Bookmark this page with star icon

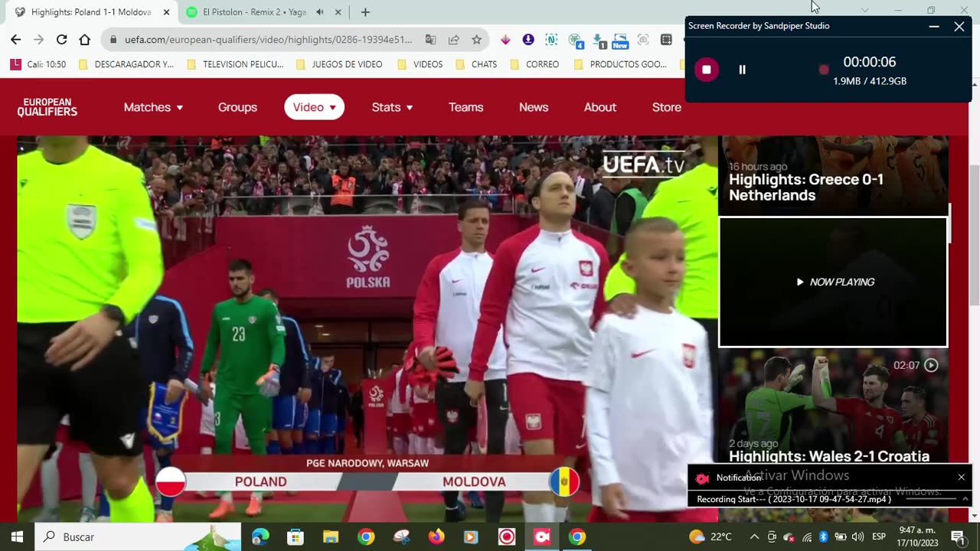476,40
